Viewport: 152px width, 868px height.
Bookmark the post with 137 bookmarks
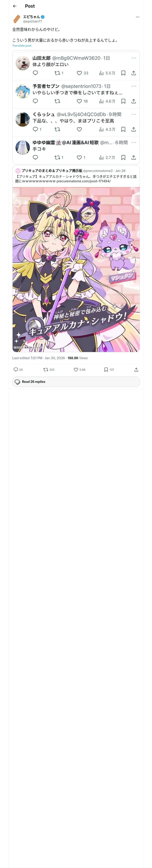tap(109, 370)
